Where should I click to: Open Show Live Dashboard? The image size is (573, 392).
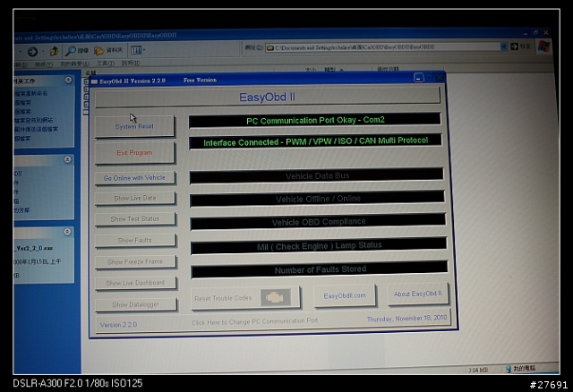click(135, 283)
